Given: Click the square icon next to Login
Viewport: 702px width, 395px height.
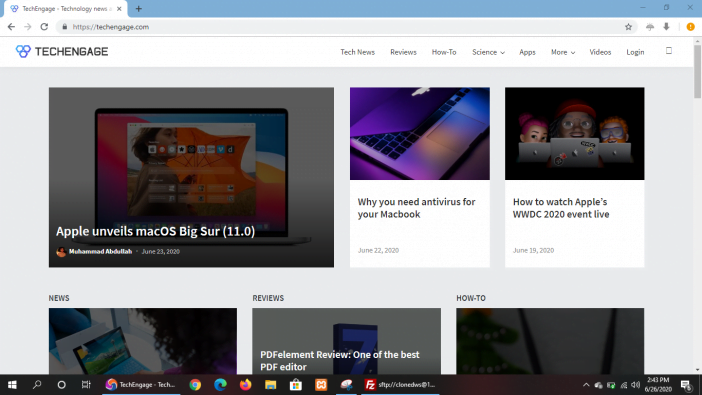Looking at the screenshot, I should click(669, 51).
